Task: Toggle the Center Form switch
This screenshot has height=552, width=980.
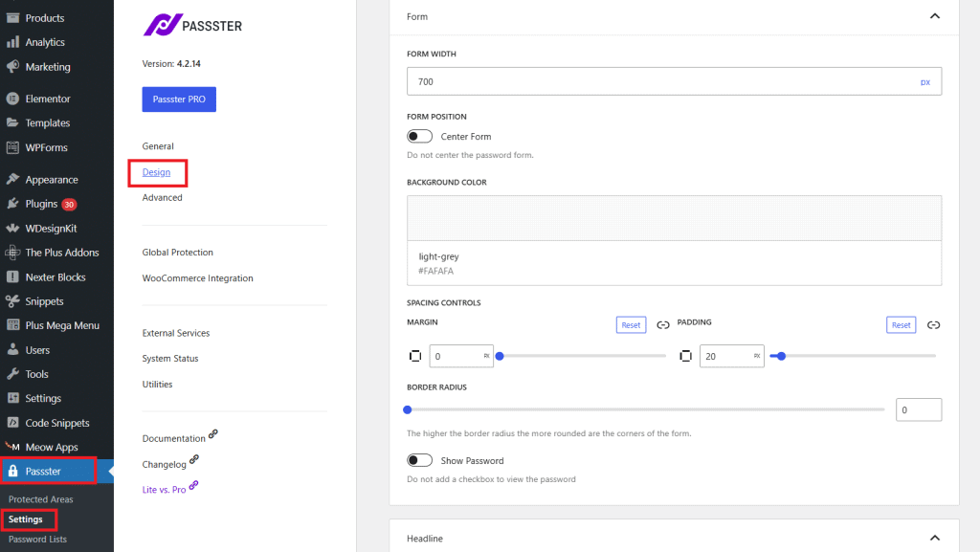Action: pyautogui.click(x=419, y=136)
